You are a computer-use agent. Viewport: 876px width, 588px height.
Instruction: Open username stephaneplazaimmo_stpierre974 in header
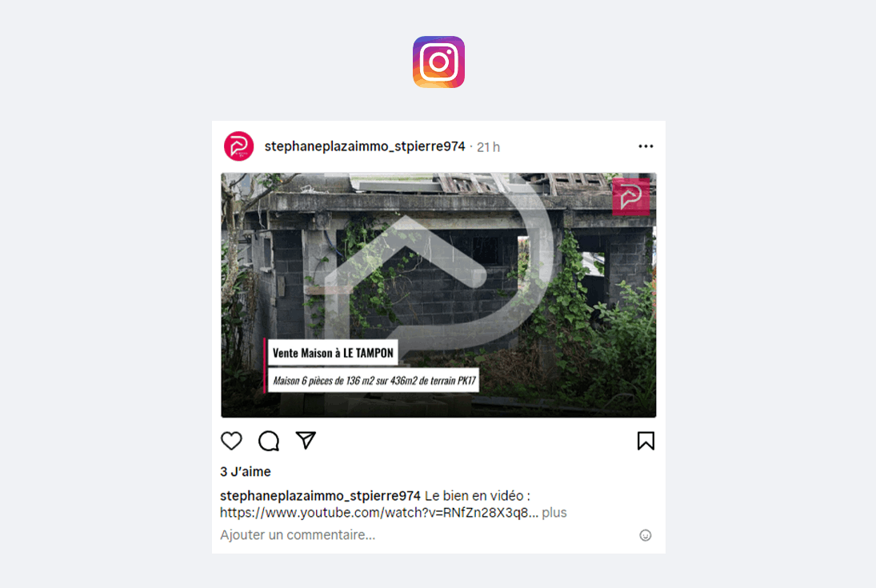(x=365, y=146)
